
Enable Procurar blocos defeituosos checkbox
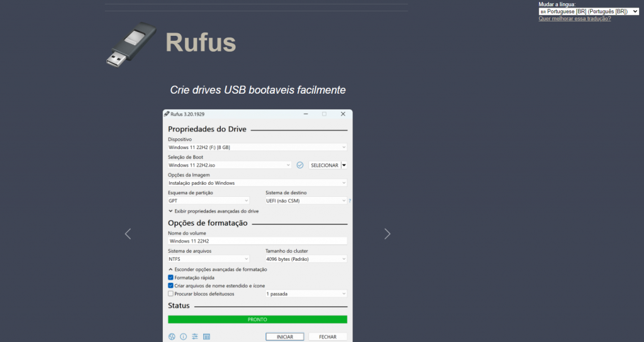click(x=170, y=294)
